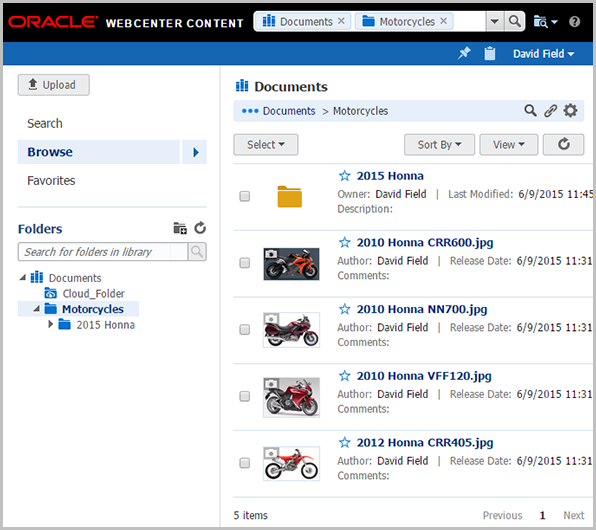596x530 pixels.
Task: Check the 2012 Honna CRR405.jpg checkbox
Action: pyautogui.click(x=244, y=463)
